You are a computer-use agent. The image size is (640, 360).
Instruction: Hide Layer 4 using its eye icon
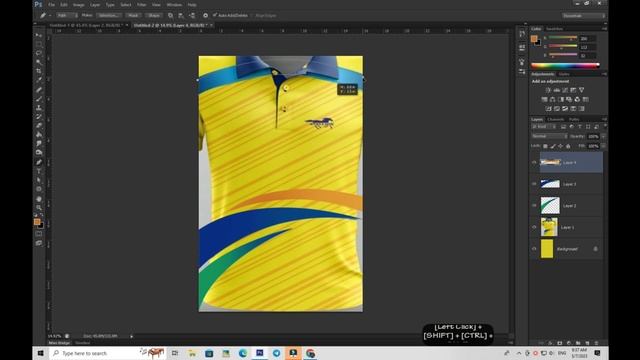(x=534, y=162)
